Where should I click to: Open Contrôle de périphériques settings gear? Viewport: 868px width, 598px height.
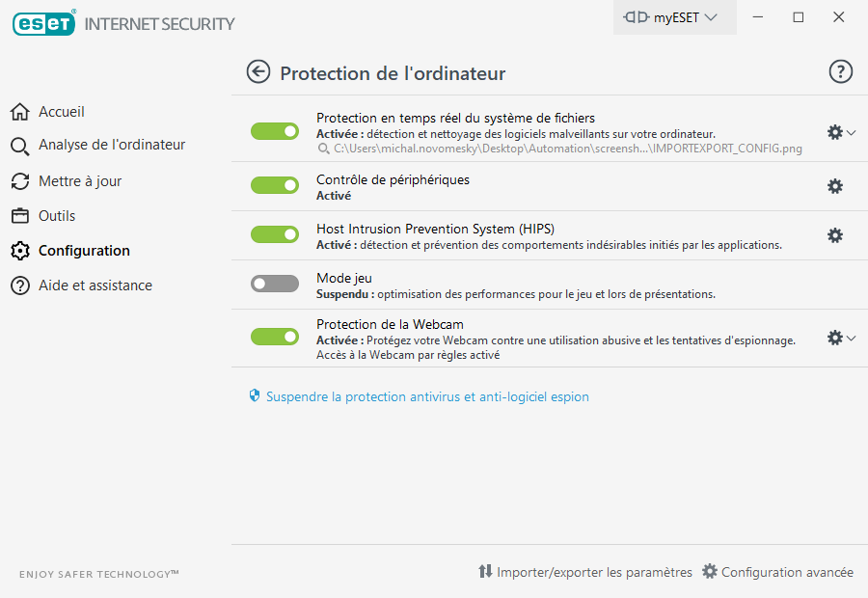pos(834,187)
